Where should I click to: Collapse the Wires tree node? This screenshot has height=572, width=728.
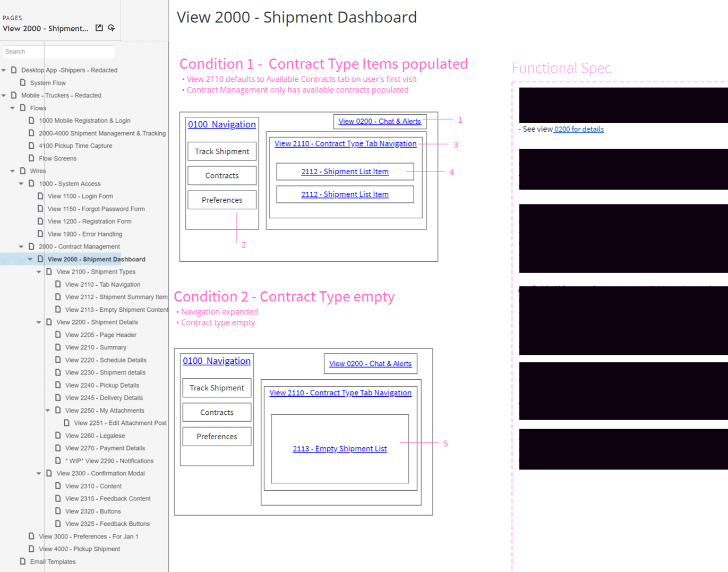click(x=13, y=171)
